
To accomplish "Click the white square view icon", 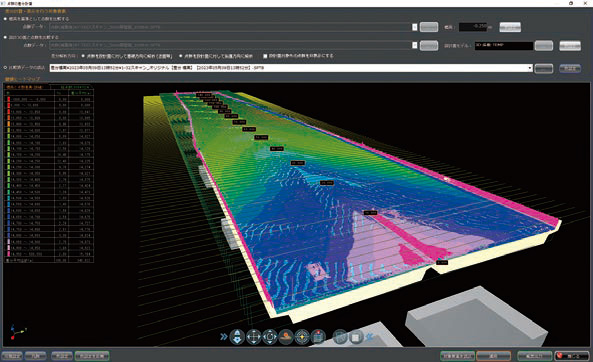I will [356, 337].
